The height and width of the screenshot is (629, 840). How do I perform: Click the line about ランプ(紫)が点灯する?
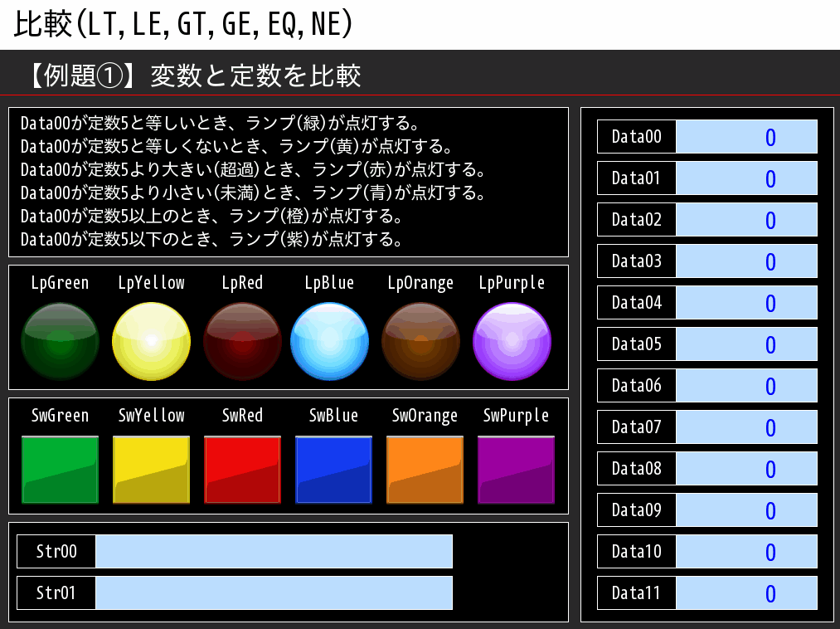tap(211, 239)
